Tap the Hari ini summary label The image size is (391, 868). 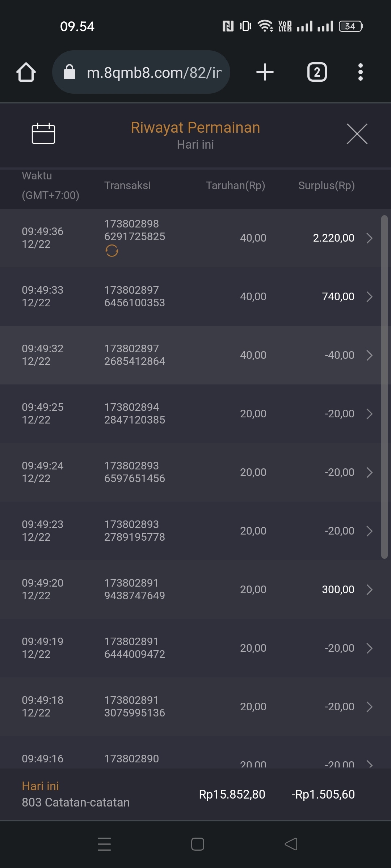41,786
